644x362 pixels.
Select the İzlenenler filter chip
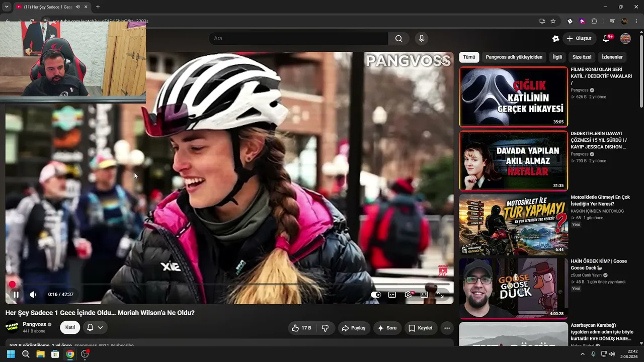click(612, 57)
